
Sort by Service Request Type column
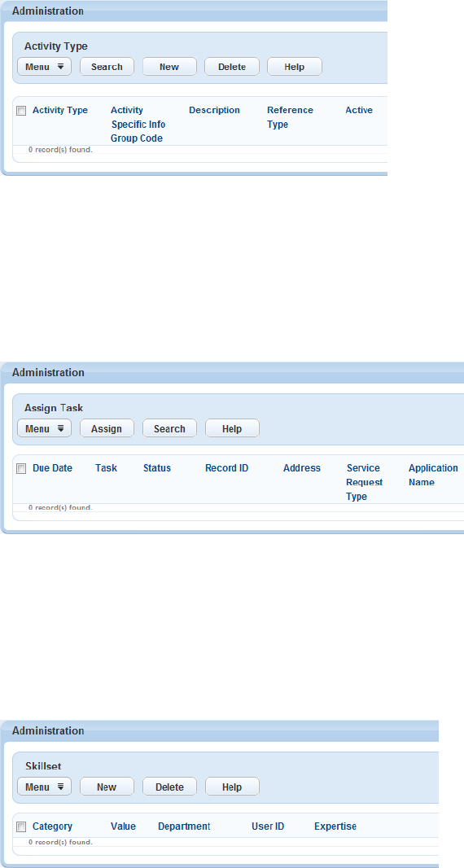[365, 482]
